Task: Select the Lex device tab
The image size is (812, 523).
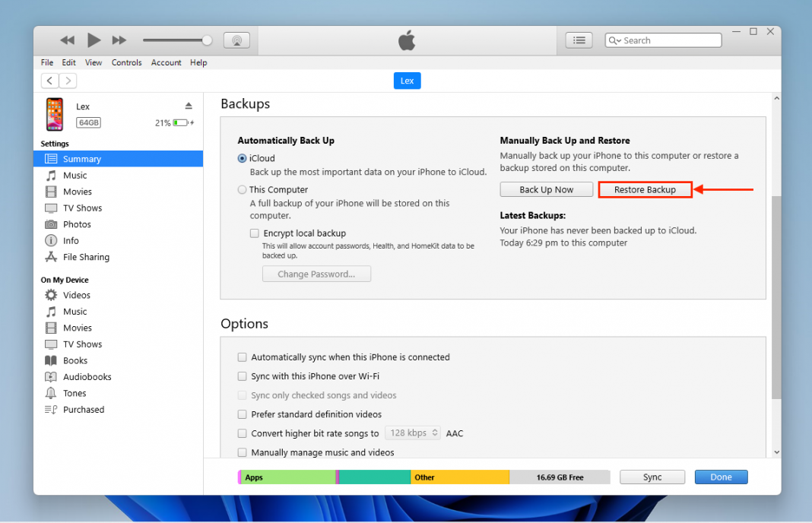Action: coord(407,81)
